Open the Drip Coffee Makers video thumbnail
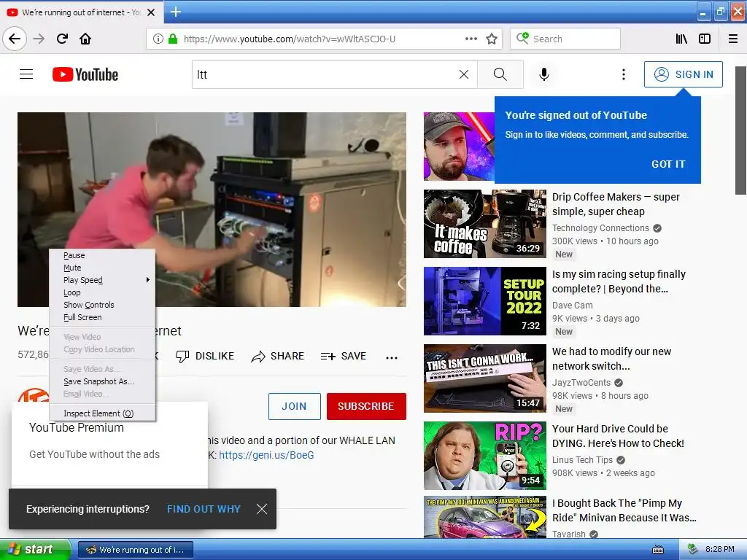This screenshot has height=560, width=747. click(485, 224)
